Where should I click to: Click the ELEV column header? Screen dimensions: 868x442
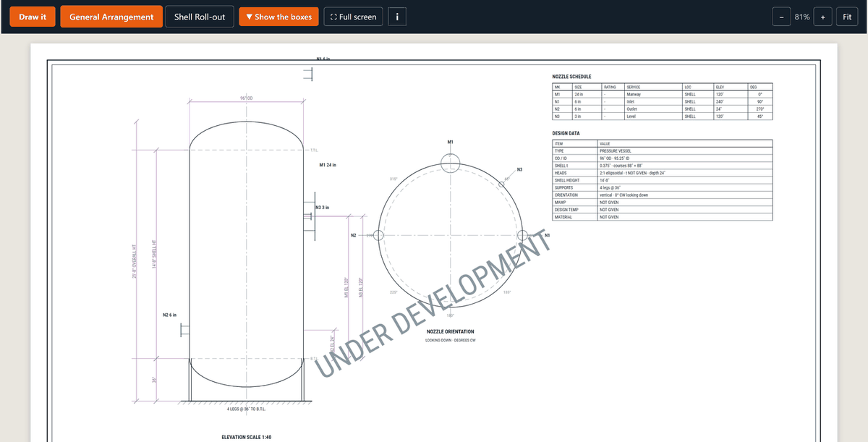[731, 87]
